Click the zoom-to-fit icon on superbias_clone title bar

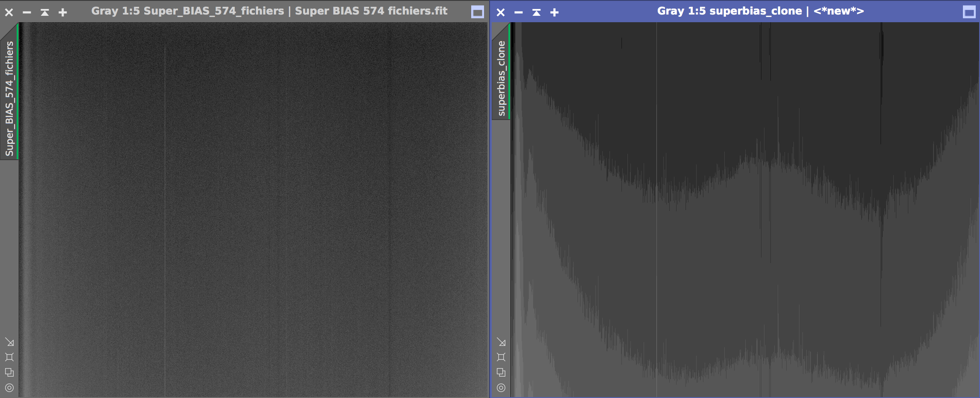click(x=536, y=12)
